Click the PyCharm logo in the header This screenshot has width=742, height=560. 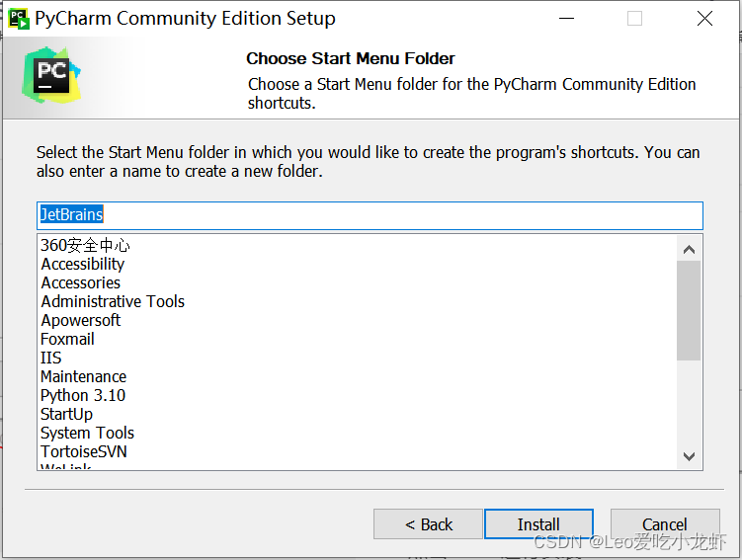click(x=52, y=75)
